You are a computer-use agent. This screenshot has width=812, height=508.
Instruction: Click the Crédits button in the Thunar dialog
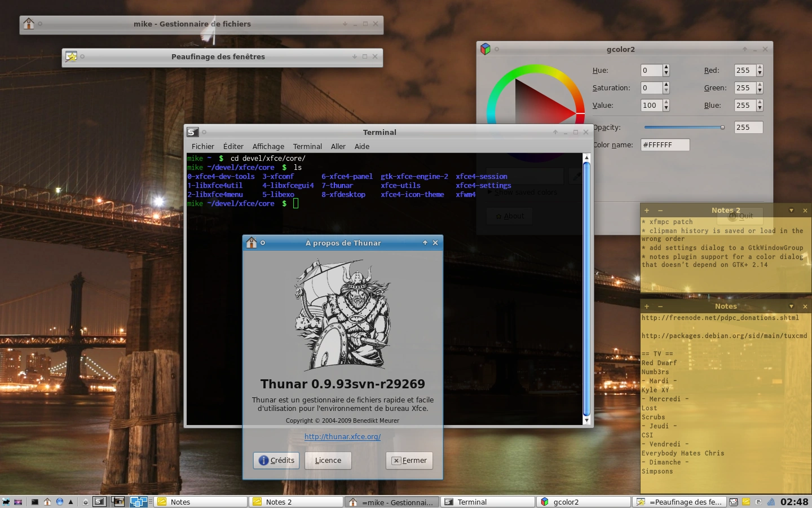point(276,460)
